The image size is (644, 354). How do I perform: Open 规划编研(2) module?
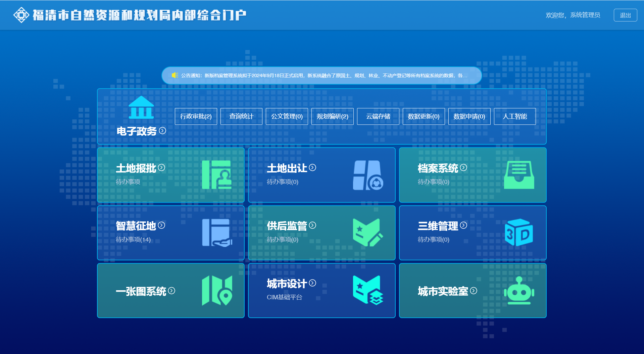[333, 116]
